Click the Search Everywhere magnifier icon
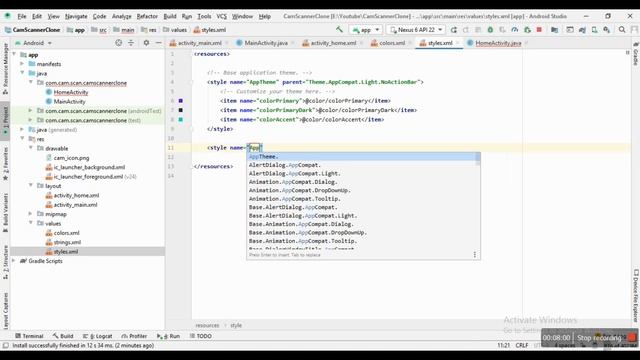The height and width of the screenshot is (360, 640). pyautogui.click(x=622, y=30)
